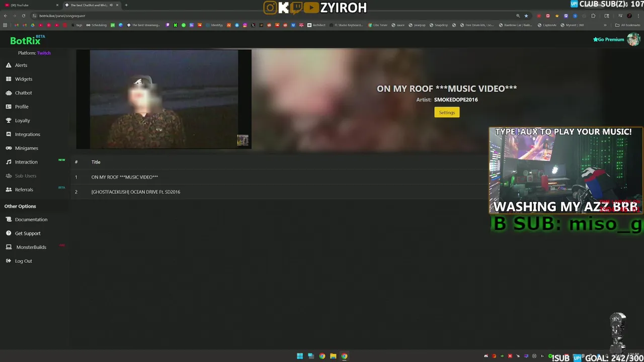Mute the audio-playing BotRix tab
Viewport: 644px width, 362px height.
[x=111, y=5]
